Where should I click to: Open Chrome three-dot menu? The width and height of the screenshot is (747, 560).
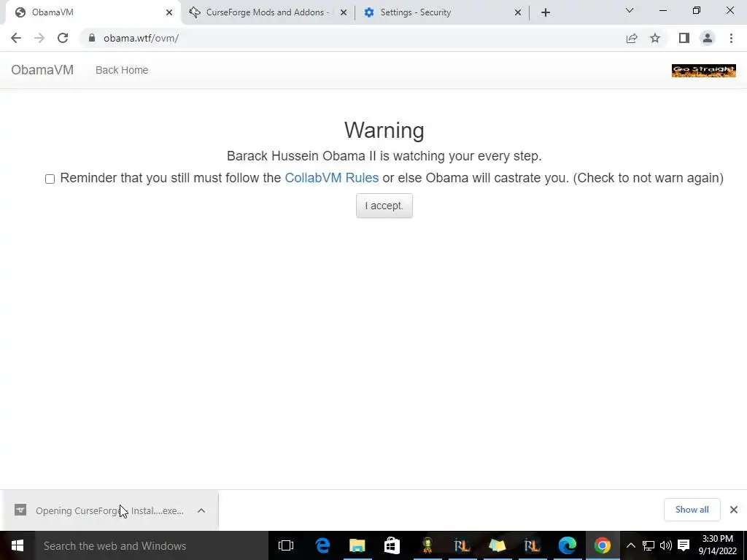tap(731, 38)
